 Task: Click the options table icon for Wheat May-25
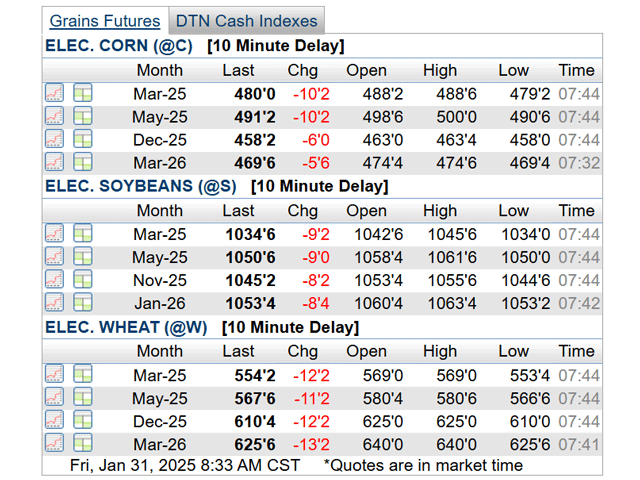(82, 397)
